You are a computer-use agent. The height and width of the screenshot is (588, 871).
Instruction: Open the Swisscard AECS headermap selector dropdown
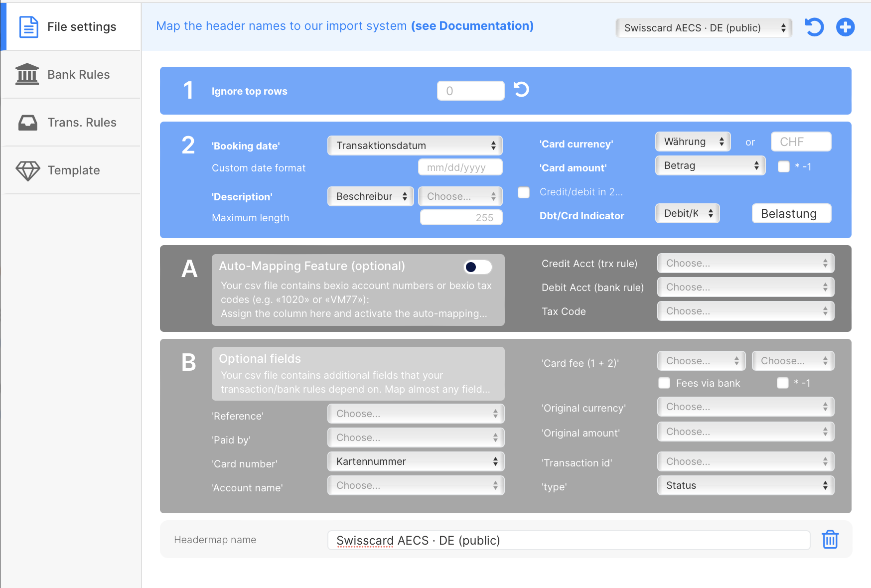coord(704,28)
